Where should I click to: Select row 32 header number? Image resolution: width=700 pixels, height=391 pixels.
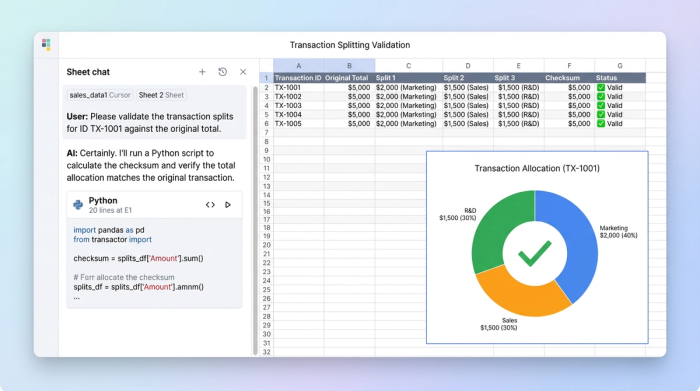point(267,352)
